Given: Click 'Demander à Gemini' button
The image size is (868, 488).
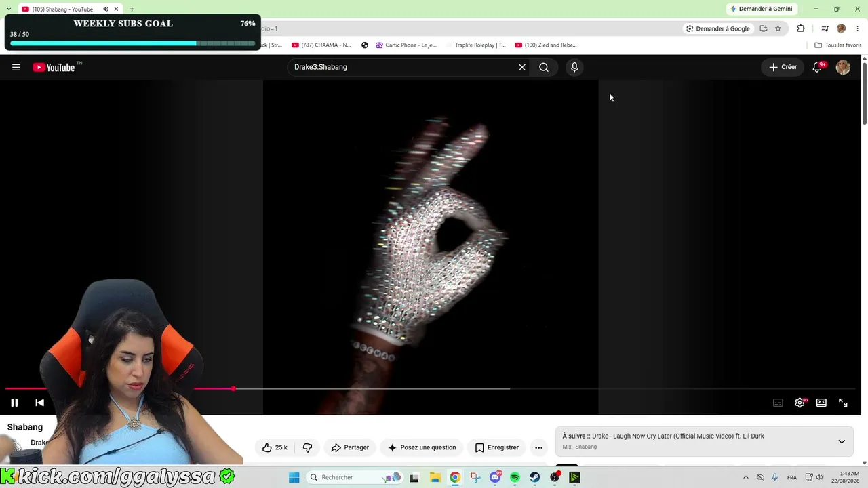Looking at the screenshot, I should (762, 9).
